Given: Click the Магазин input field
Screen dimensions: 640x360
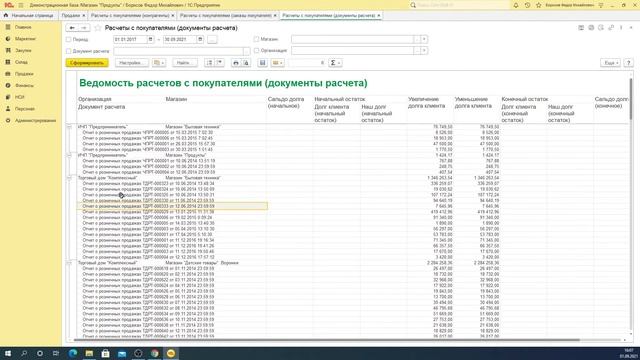Looking at the screenshot, I should tap(353, 39).
